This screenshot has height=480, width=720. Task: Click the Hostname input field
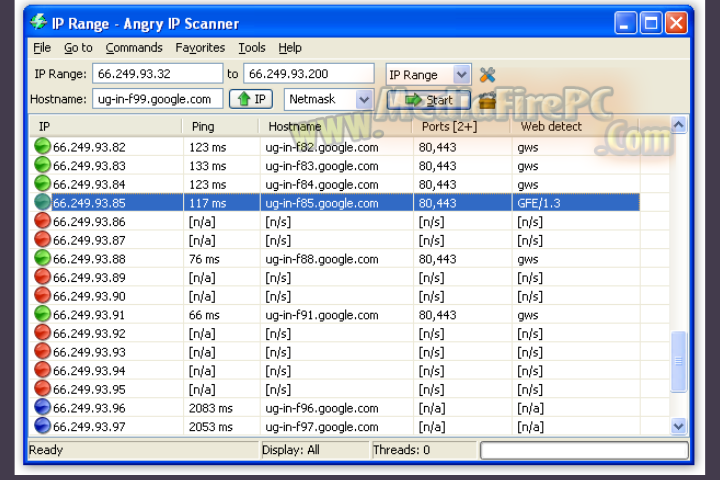pyautogui.click(x=158, y=99)
